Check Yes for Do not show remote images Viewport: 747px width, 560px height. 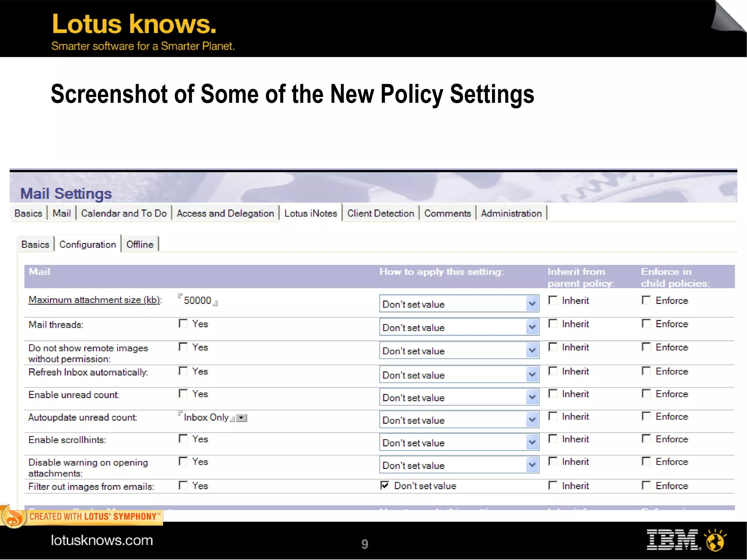pos(183,347)
